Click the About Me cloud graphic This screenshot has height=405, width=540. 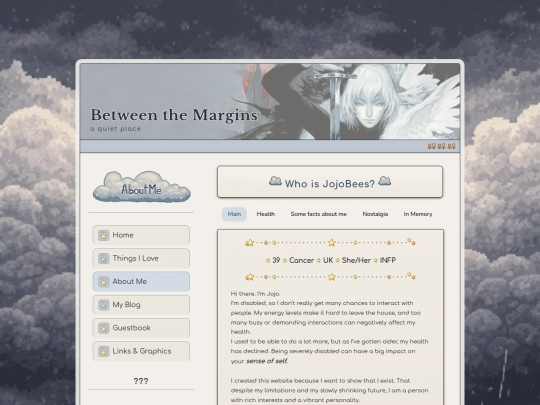pyautogui.click(x=142, y=186)
